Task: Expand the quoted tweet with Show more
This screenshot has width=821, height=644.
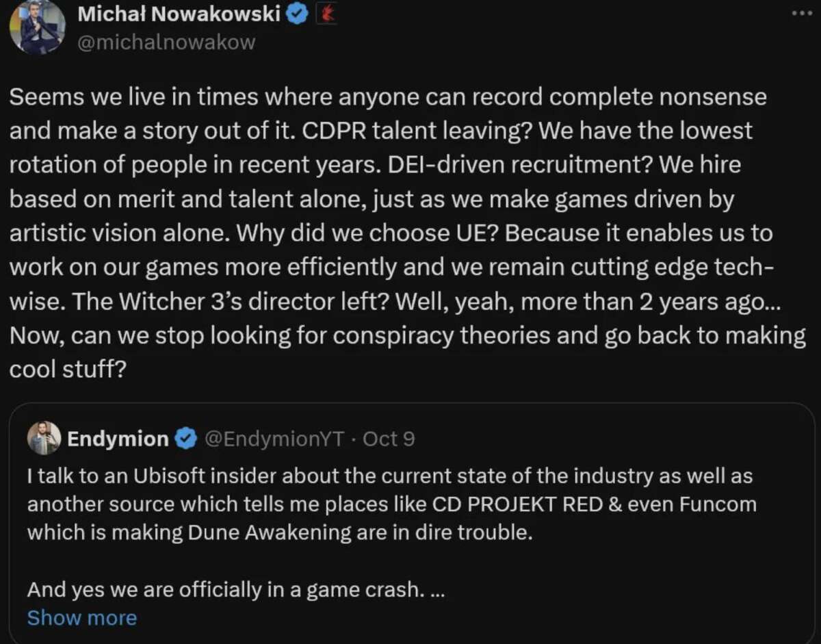Action: pyautogui.click(x=81, y=617)
